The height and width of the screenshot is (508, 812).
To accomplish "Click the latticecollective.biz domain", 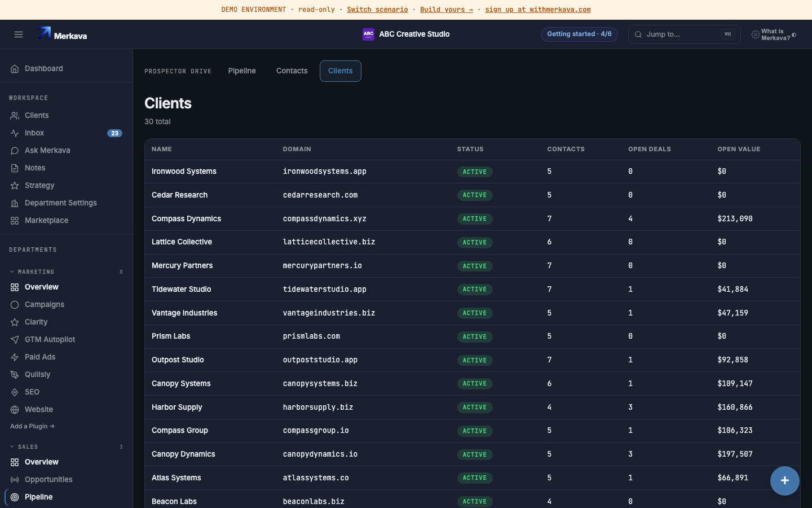I will click(x=329, y=242).
